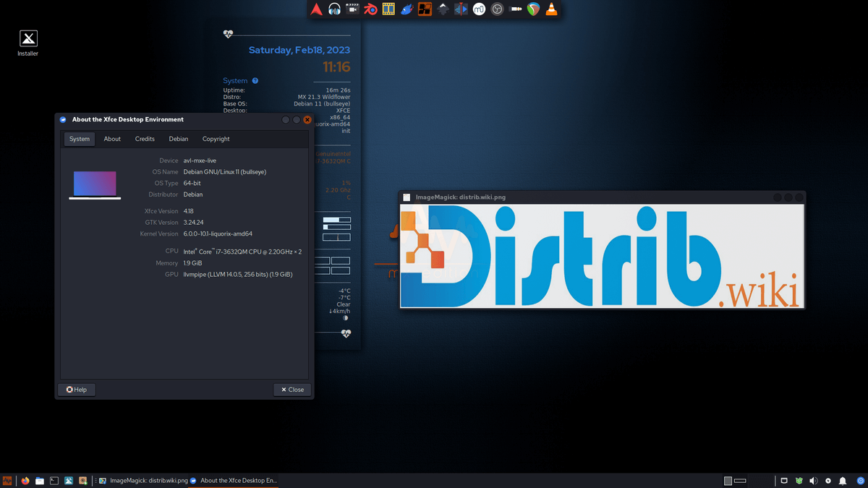Click the green package updater tray icon
Screen dimensions: 868x488
(x=799, y=481)
